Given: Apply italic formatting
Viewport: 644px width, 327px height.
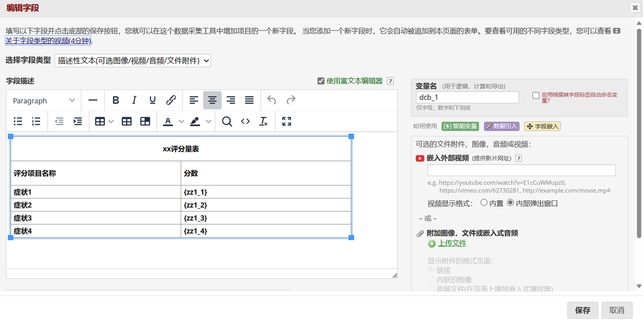Looking at the screenshot, I should coord(134,100).
